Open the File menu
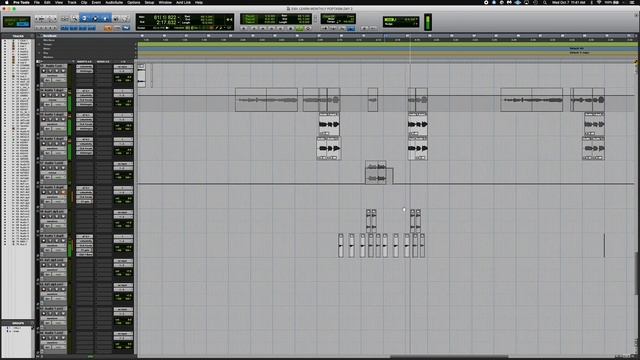 [37, 2]
